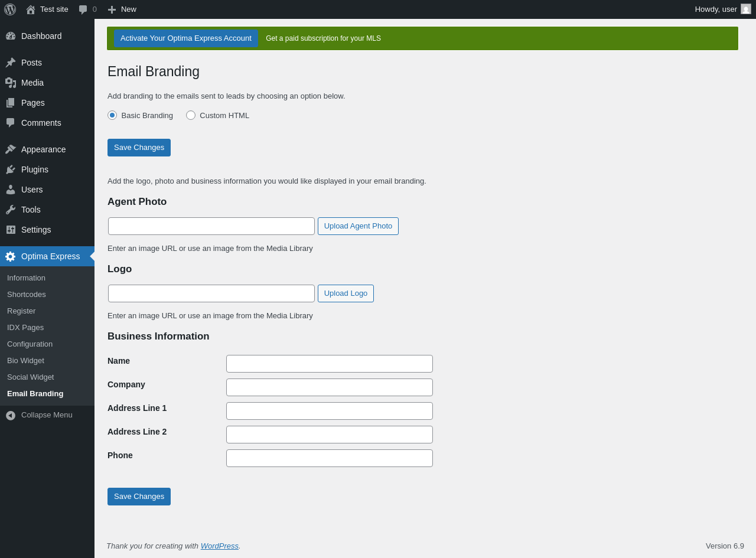Focus the Agent Photo URL field
Screen dimensions: 756x558
point(211,226)
